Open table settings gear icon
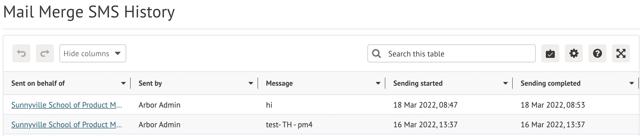Viewport: 644px width, 136px height. [x=574, y=53]
